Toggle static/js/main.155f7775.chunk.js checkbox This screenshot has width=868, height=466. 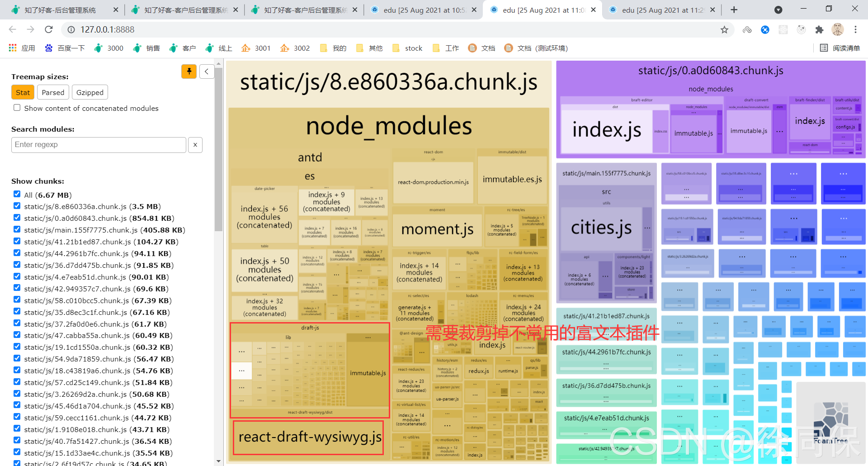(x=17, y=229)
